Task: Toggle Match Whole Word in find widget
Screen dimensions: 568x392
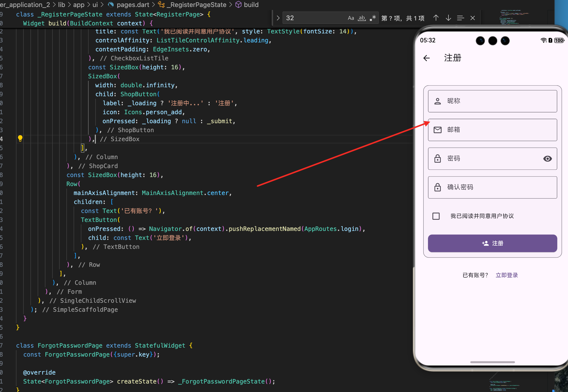Action: click(x=362, y=18)
